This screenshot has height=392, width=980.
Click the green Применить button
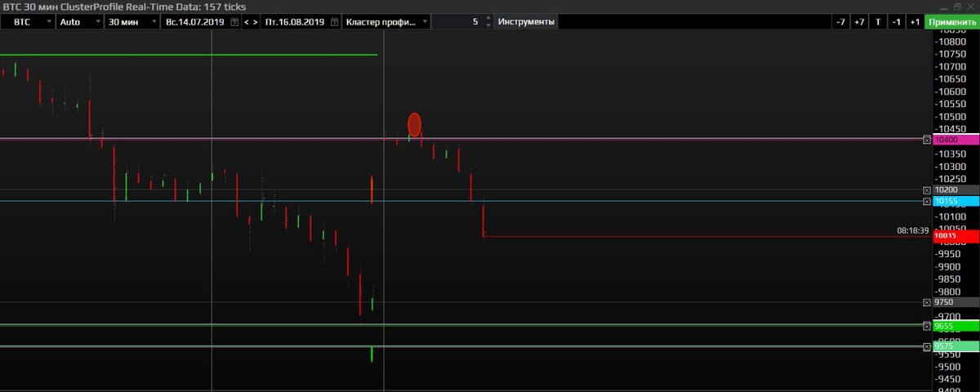click(x=952, y=22)
